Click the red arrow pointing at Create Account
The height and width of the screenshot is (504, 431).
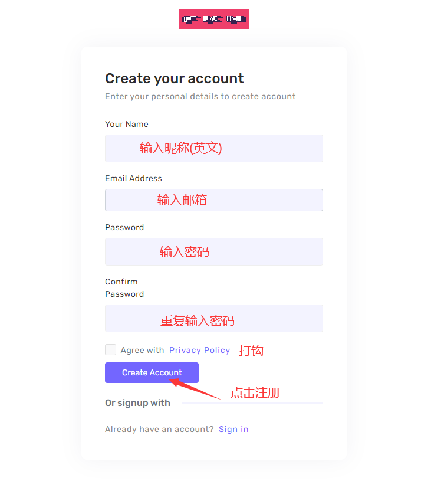click(x=195, y=389)
